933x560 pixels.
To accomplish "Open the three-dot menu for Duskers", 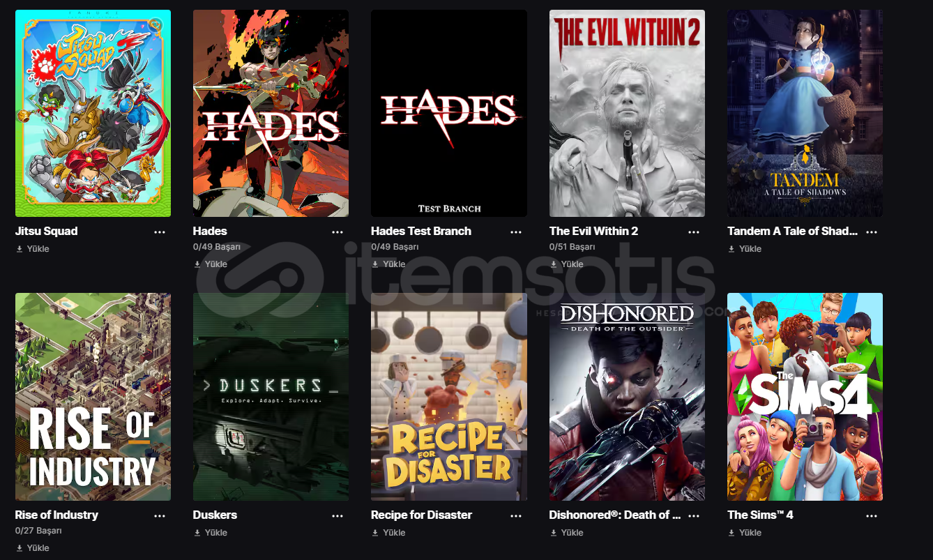I will pyautogui.click(x=337, y=515).
